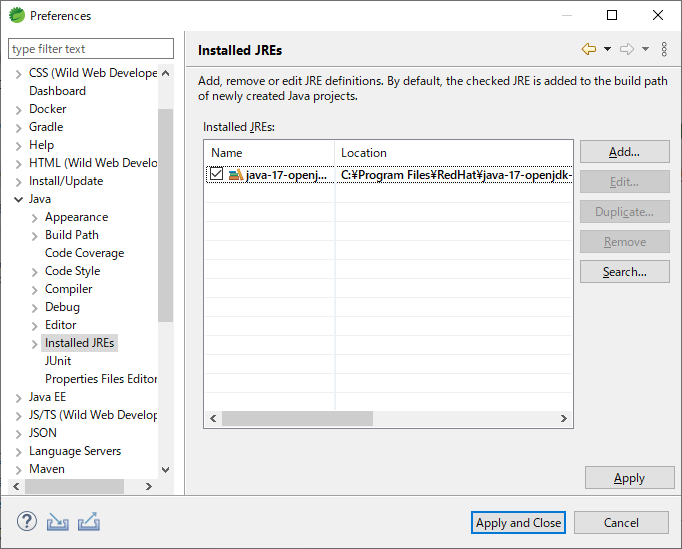Click the Duplicate... button
This screenshot has width=682, height=549.
coord(625,211)
